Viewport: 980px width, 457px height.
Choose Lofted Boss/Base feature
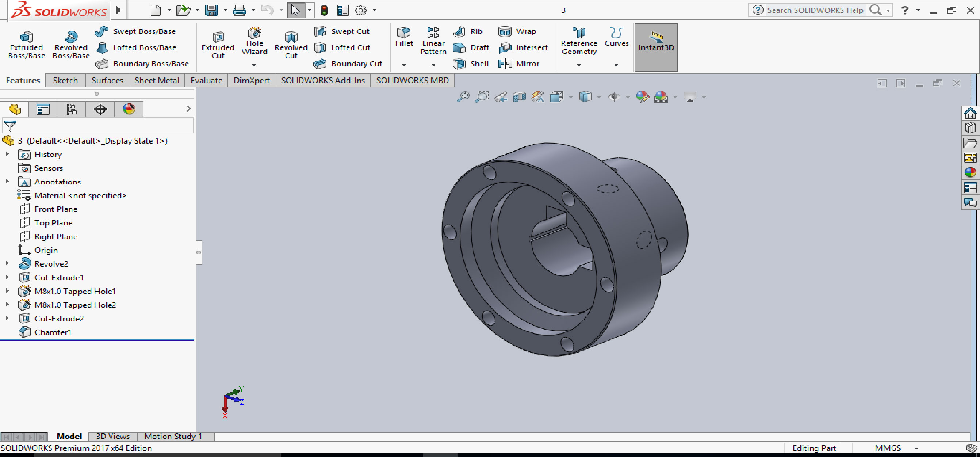click(136, 47)
